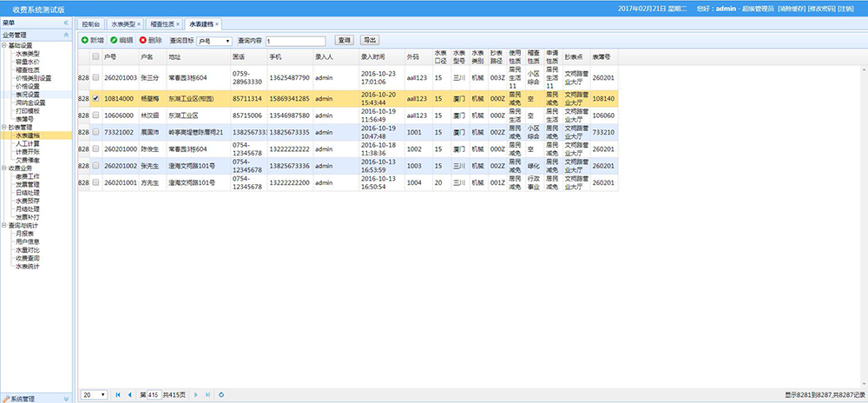Click phone cell 13625487790

289,77
